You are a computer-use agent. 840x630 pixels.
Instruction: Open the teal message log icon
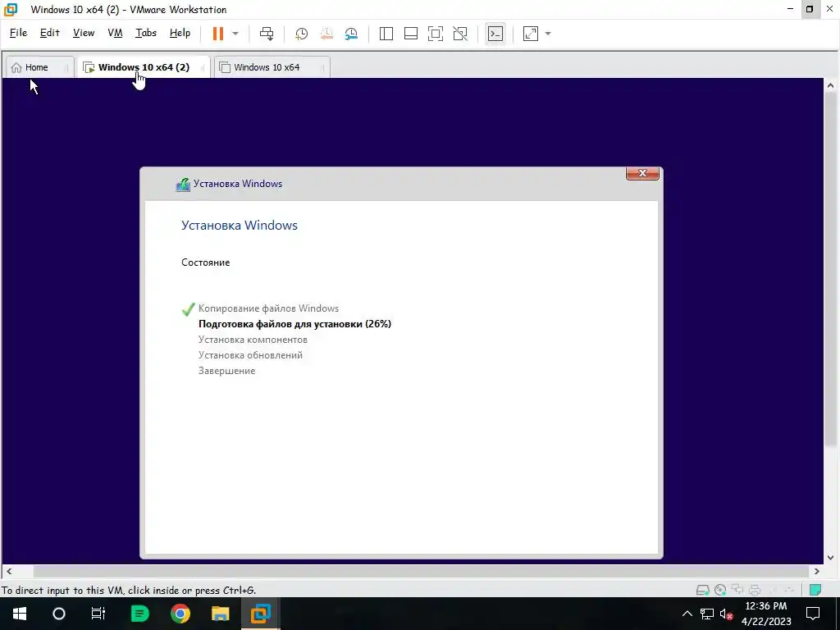815,590
